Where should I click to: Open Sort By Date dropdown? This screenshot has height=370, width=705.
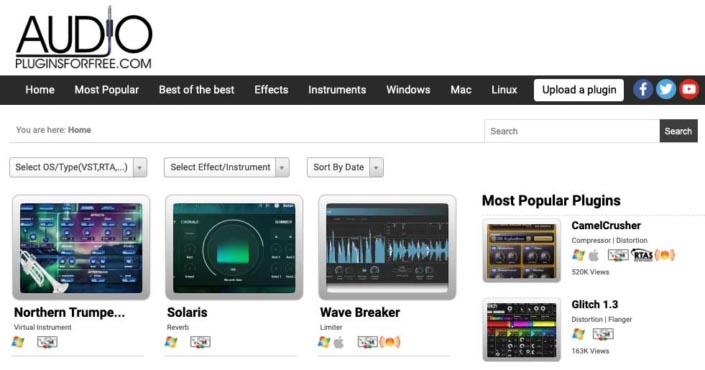[345, 167]
